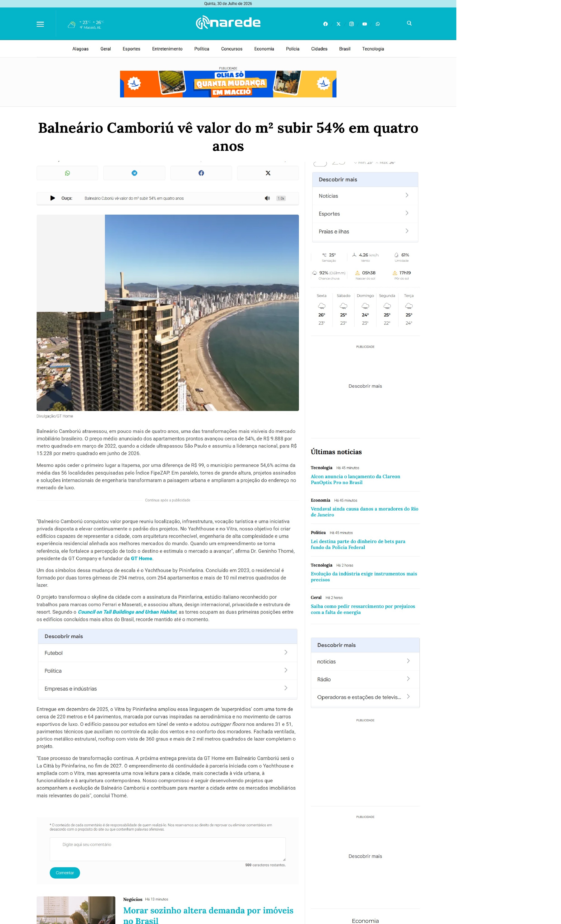Screen dimensions: 561x924
Task: Open Evolução da indústria news link
Action: (x=364, y=576)
